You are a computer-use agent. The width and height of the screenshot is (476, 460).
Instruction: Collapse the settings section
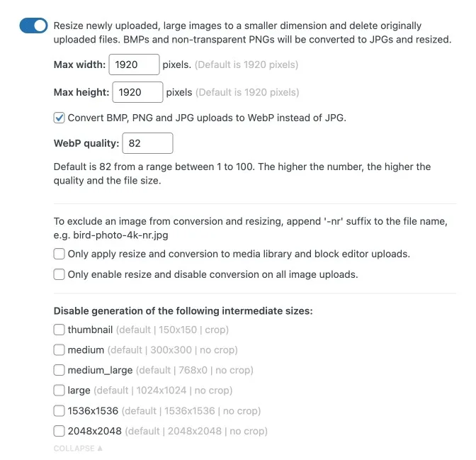[78, 449]
